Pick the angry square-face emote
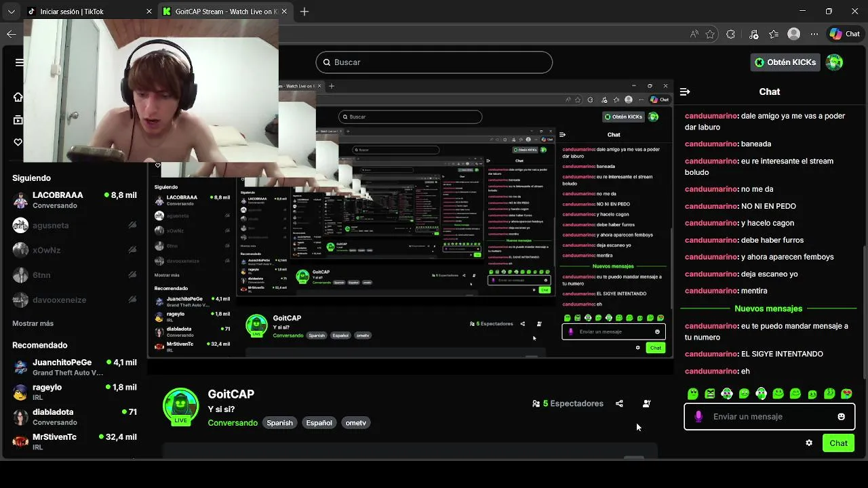Viewport: 868px width, 488px height. click(x=710, y=394)
